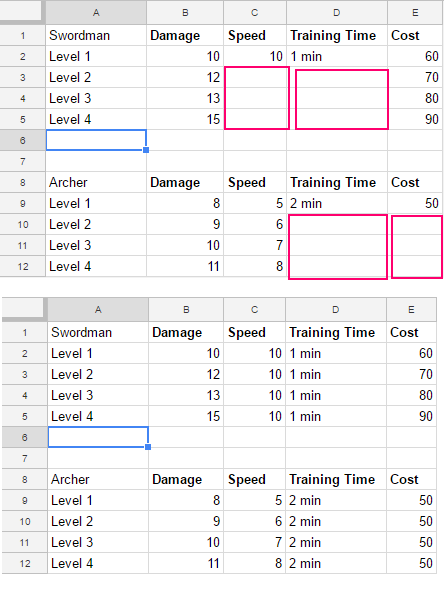Select Swordman Level 2 cell containing "1 min"
The width and height of the screenshot is (444, 600).
(336, 374)
